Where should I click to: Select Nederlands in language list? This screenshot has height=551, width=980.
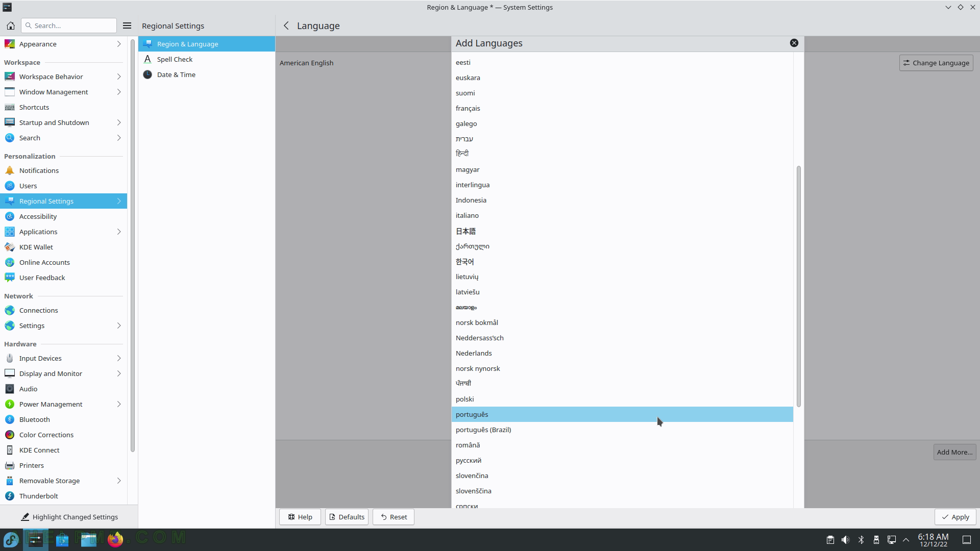point(622,353)
